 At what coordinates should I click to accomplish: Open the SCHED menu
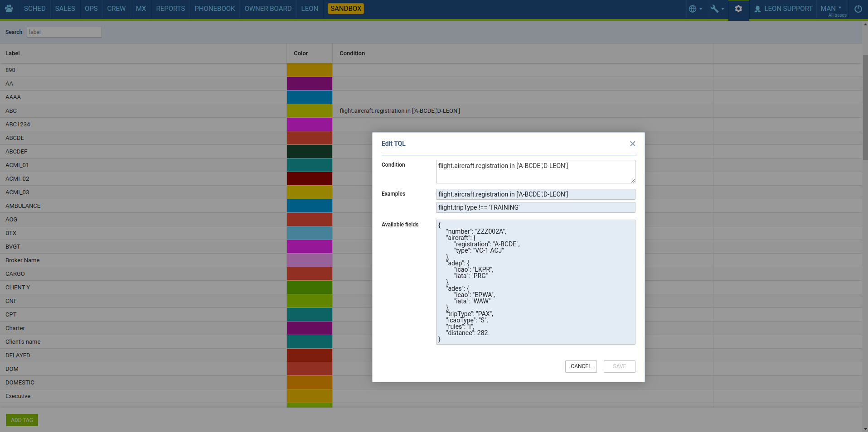34,9
